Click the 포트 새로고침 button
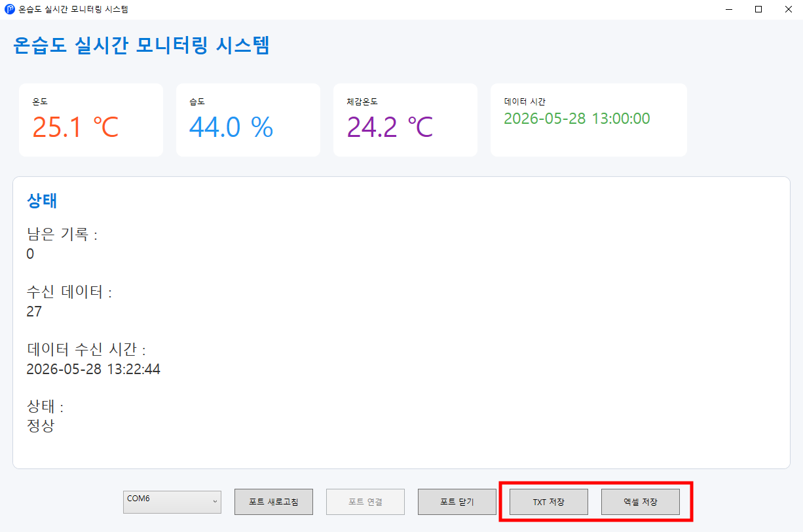Screen dimensions: 803x532 coord(274,502)
